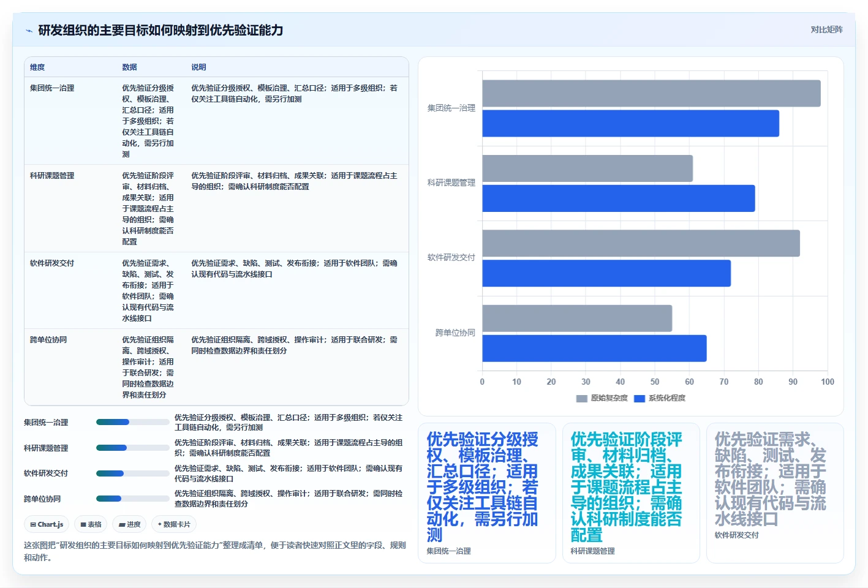This screenshot has width=868, height=588.
Task: Select the 表格 tag chip
Action: click(91, 524)
